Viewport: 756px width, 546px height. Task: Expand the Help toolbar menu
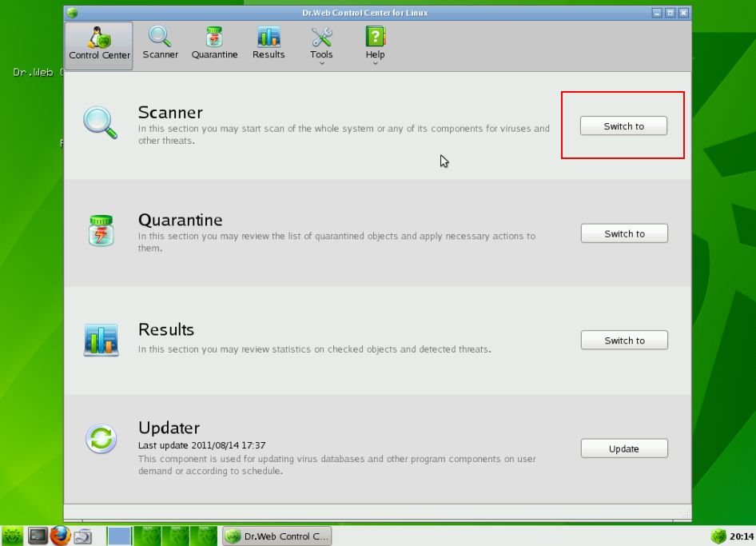[x=375, y=46]
